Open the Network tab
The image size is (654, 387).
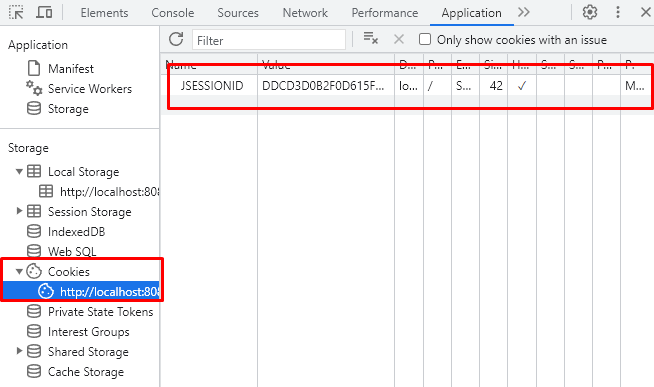[x=305, y=13]
